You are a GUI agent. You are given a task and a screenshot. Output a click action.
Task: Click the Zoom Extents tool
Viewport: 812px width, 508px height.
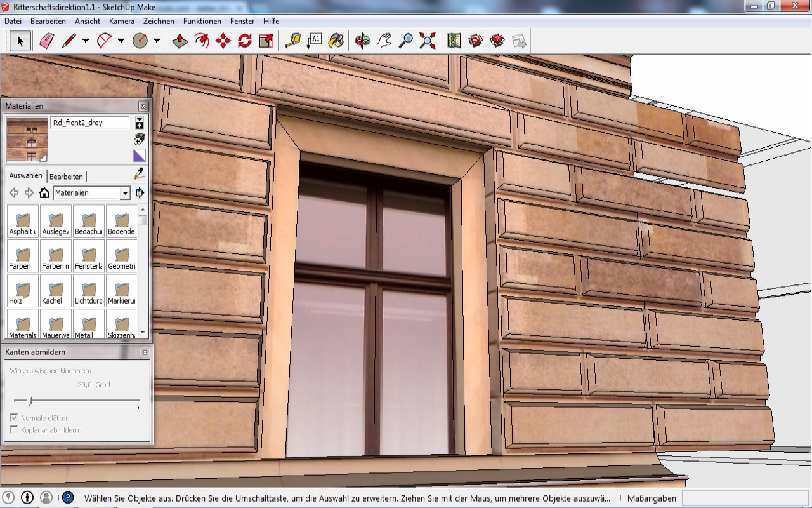click(x=428, y=41)
